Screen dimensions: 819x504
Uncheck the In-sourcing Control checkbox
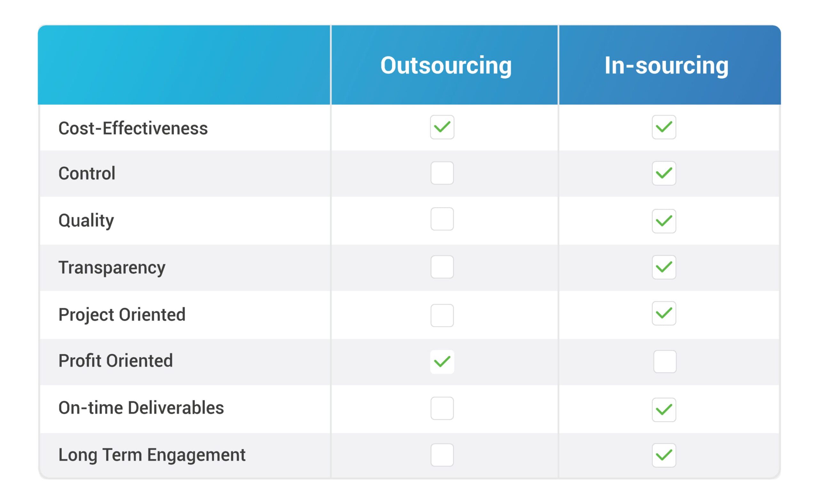tap(664, 173)
